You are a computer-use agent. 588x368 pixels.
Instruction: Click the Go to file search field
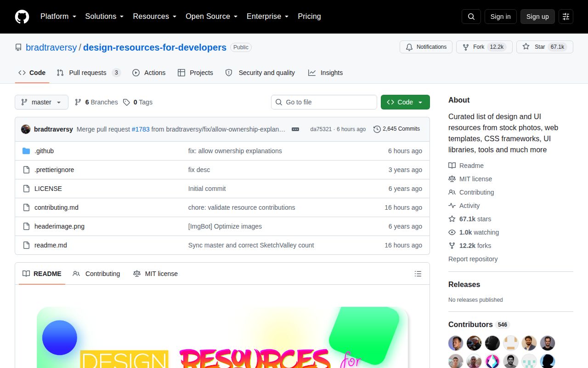coord(324,102)
